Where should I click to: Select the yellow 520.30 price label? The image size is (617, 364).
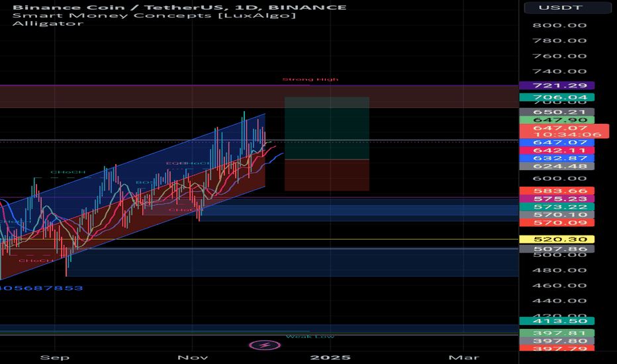557,240
